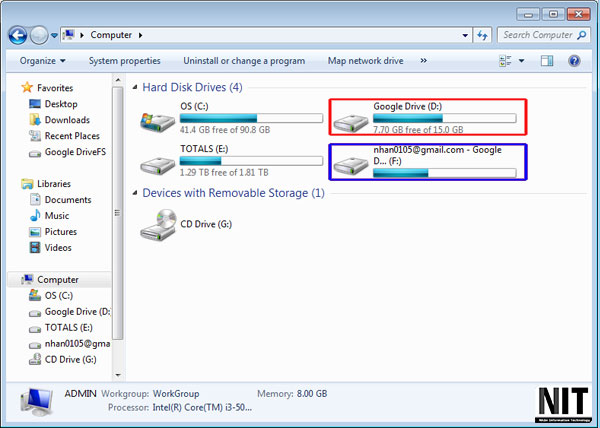Click the ADMIN computer icon in details pane

tap(37, 402)
